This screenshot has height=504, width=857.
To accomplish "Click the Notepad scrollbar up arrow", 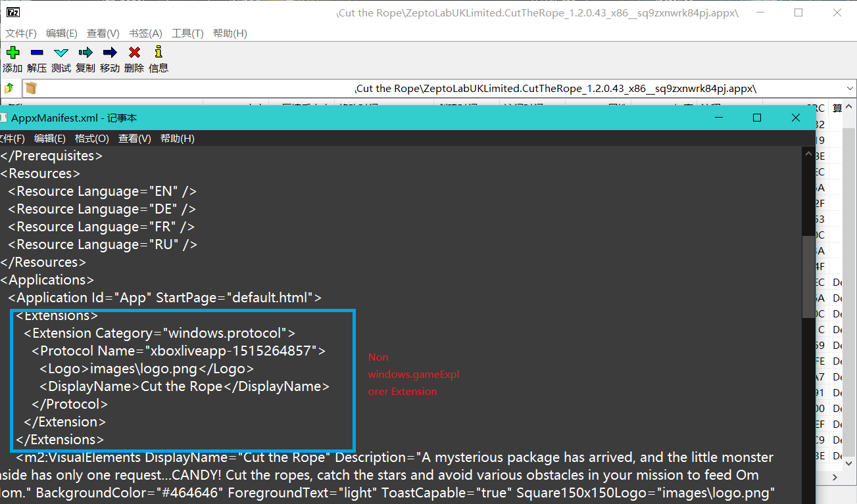I will (x=809, y=154).
